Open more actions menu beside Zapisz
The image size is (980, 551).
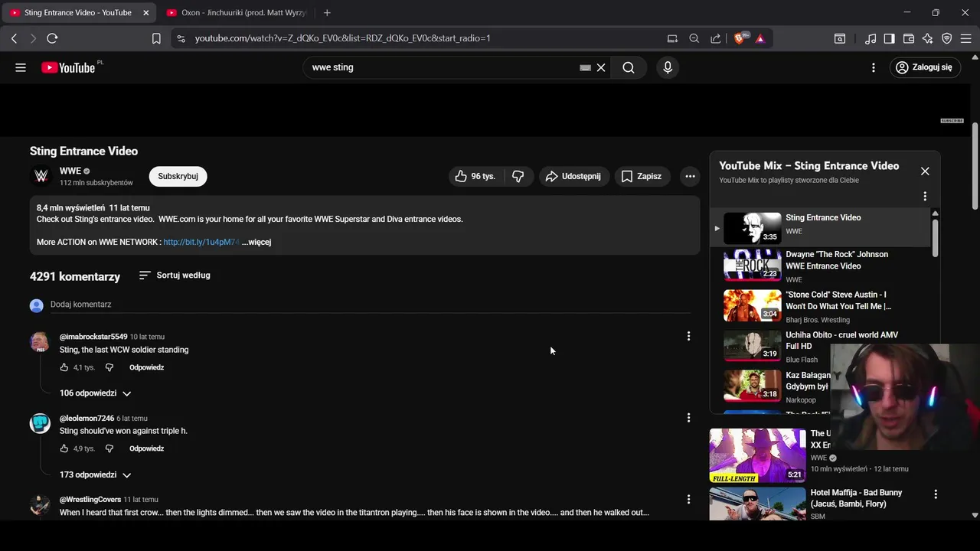pyautogui.click(x=690, y=176)
